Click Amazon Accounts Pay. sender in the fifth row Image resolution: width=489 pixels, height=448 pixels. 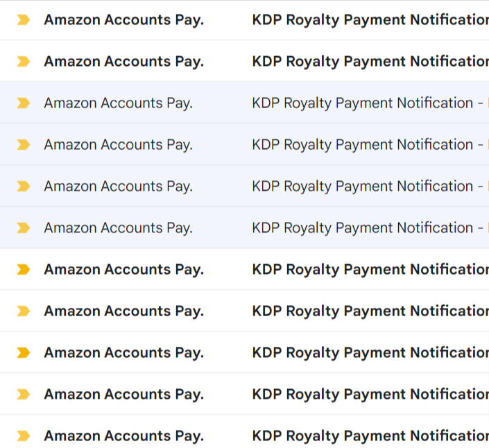click(x=118, y=187)
